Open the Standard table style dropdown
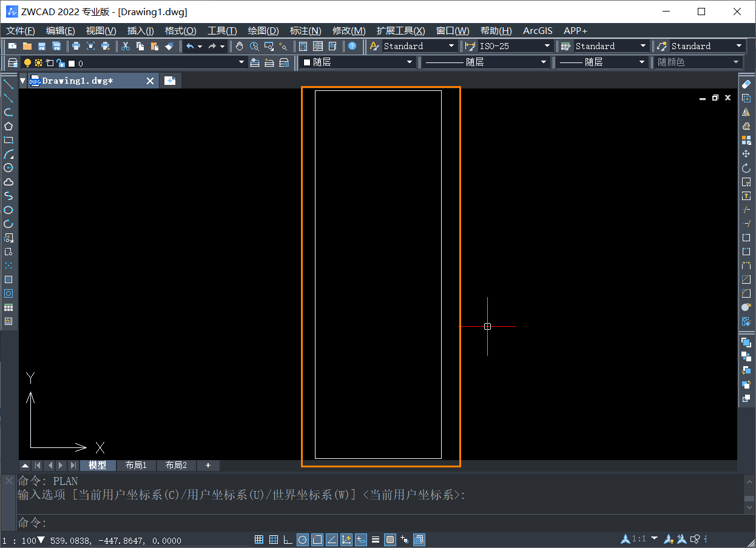This screenshot has width=756, height=548. (610, 46)
